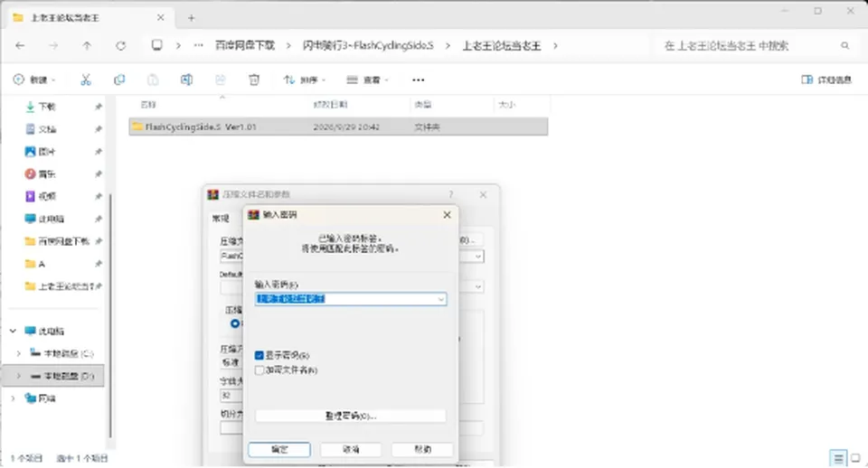
Task: Sort by 名称 Name column header
Action: point(148,105)
